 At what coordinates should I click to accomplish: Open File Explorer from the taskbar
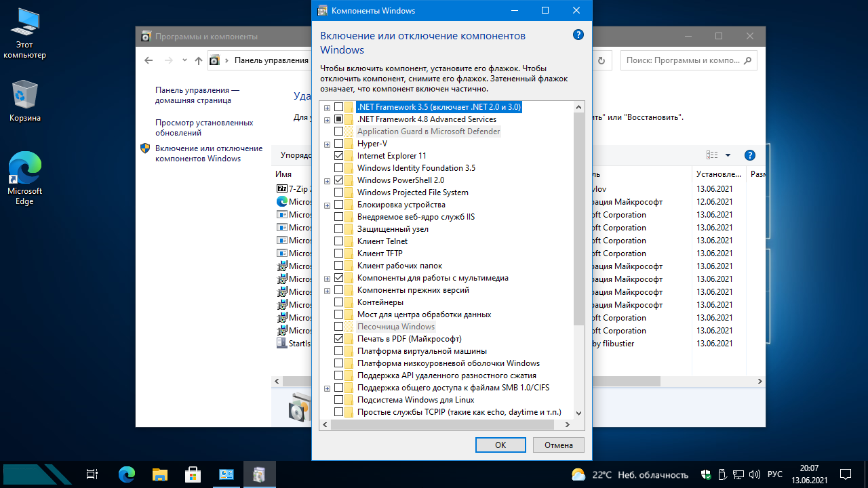[159, 474]
